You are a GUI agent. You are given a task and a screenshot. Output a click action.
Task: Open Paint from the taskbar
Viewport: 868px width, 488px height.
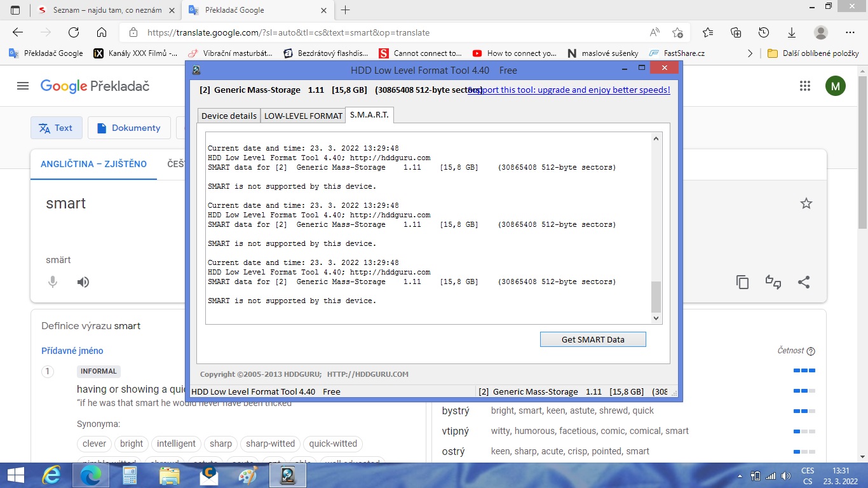(248, 475)
